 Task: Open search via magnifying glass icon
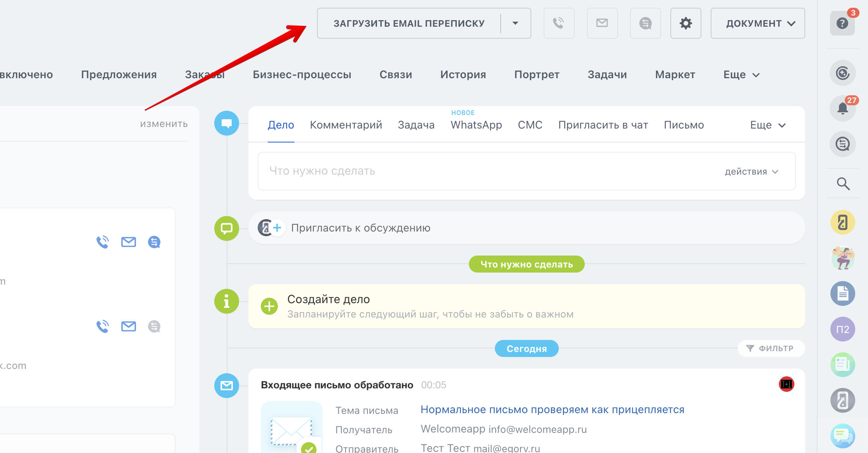pos(843,184)
